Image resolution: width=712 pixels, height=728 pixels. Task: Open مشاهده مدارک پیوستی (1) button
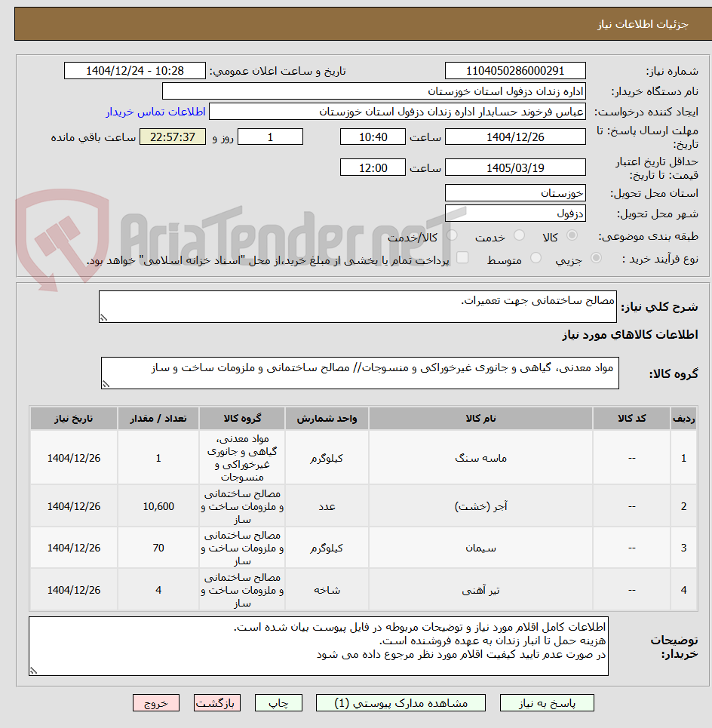click(x=400, y=703)
